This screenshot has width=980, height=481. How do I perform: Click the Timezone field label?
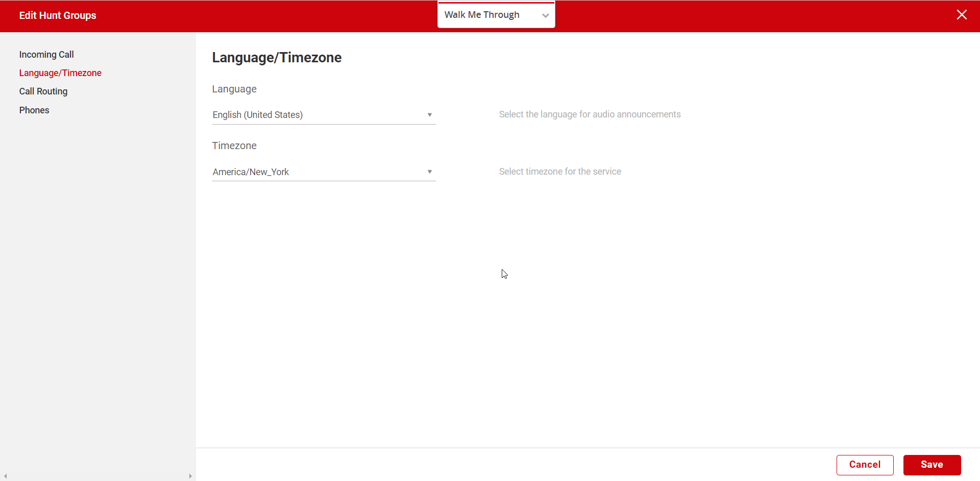coord(234,146)
